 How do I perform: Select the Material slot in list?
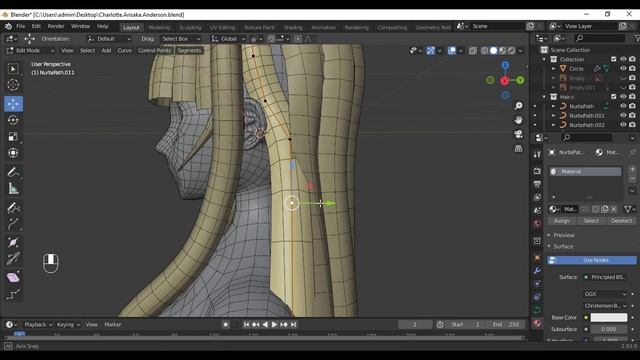pyautogui.click(x=585, y=171)
